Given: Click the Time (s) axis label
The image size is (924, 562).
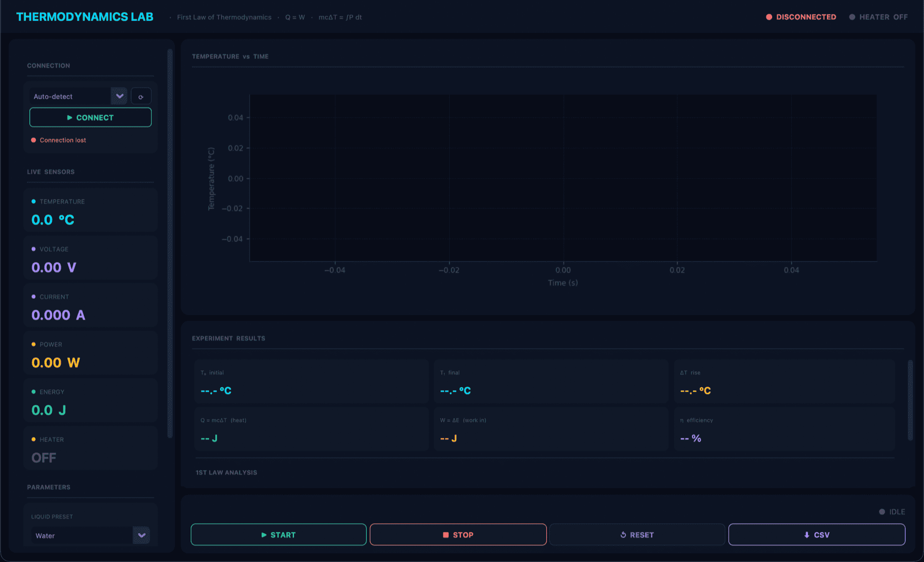Looking at the screenshot, I should point(563,283).
